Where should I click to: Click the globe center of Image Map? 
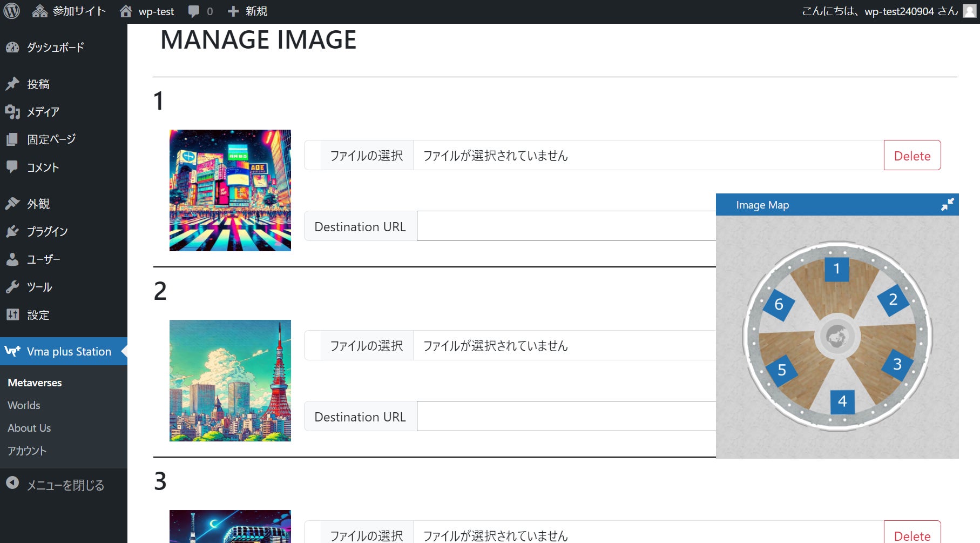837,337
